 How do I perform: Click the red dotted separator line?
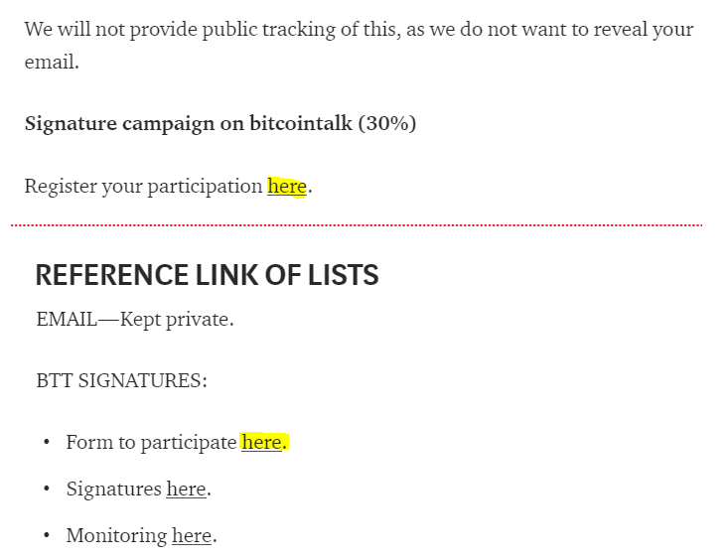[x=357, y=225]
